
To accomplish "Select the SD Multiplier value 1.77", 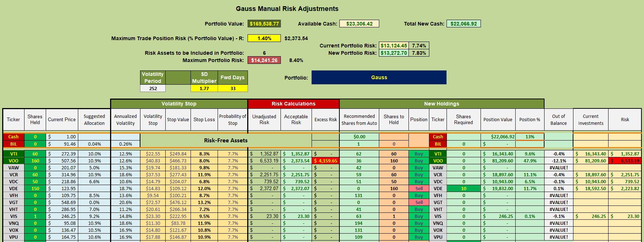I will point(204,88).
